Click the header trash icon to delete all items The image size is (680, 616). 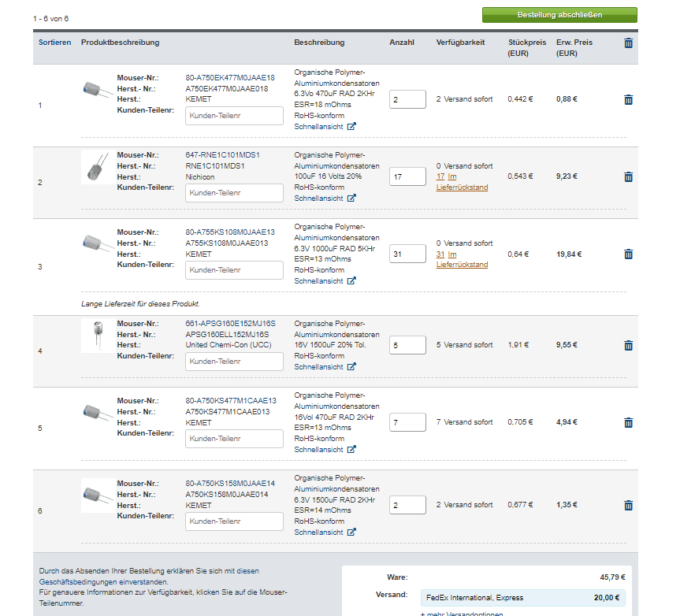[628, 43]
